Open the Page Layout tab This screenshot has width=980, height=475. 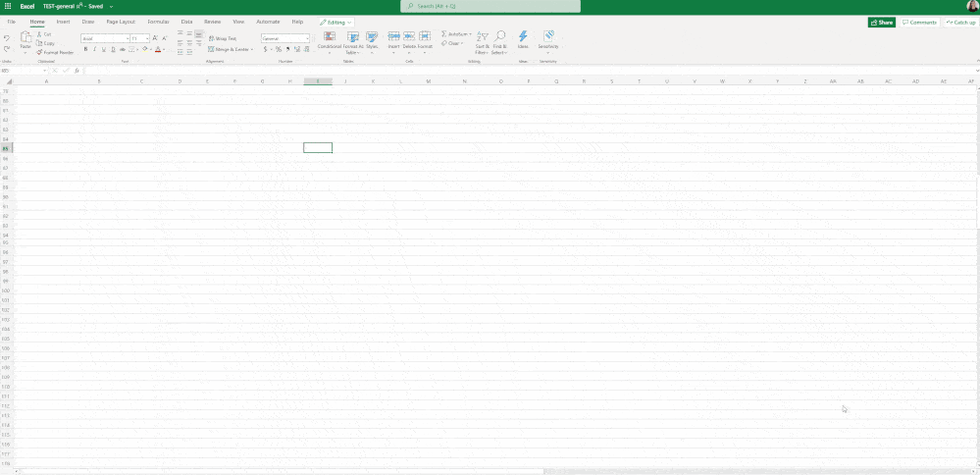coord(121,21)
